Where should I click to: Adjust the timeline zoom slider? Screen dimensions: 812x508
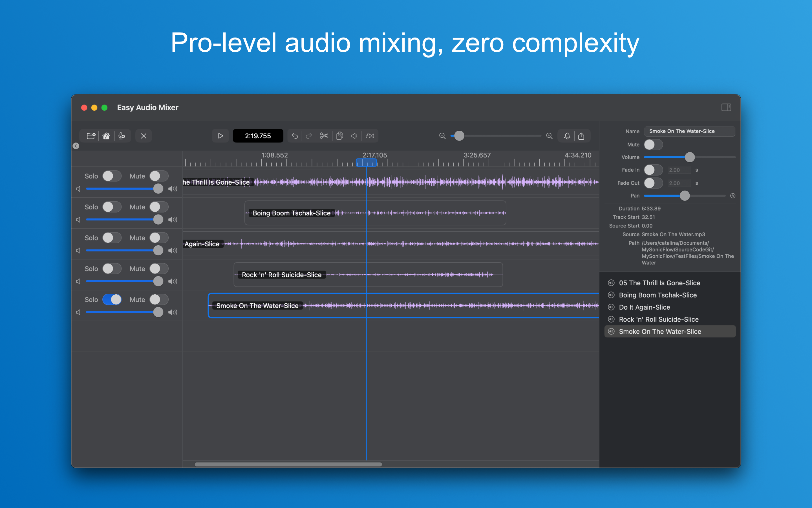pos(496,136)
